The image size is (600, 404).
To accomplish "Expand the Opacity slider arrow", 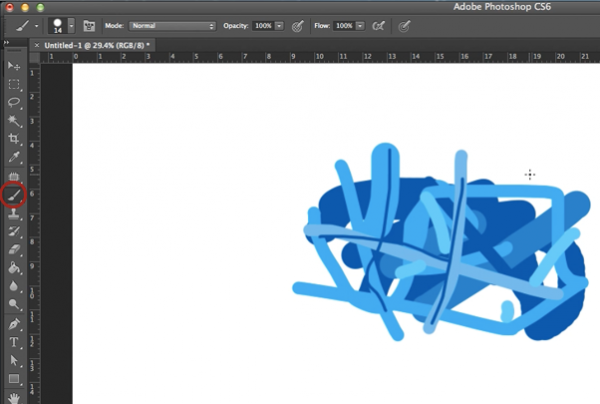I will point(279,25).
